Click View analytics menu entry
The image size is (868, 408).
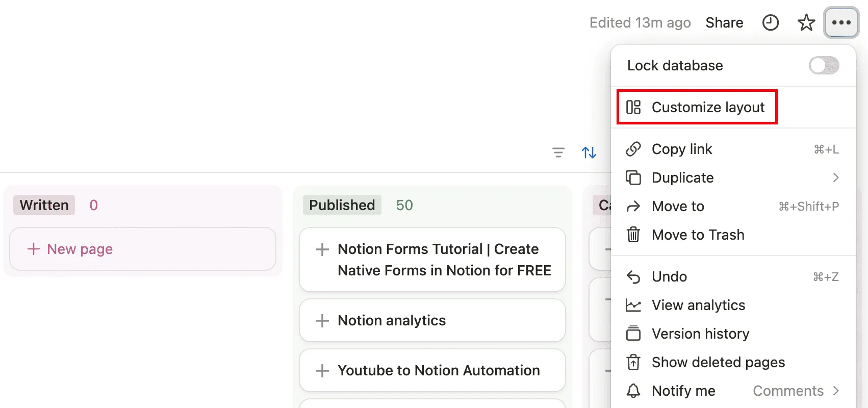698,305
